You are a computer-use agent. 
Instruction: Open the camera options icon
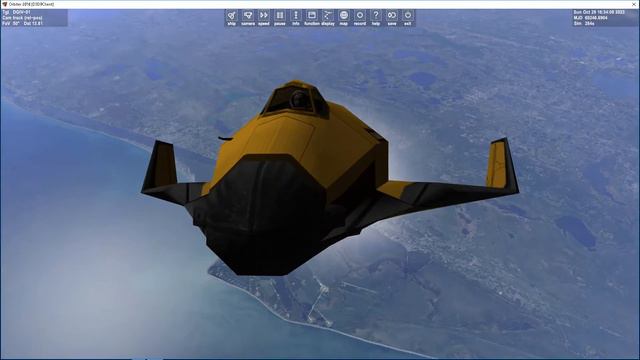(248, 16)
